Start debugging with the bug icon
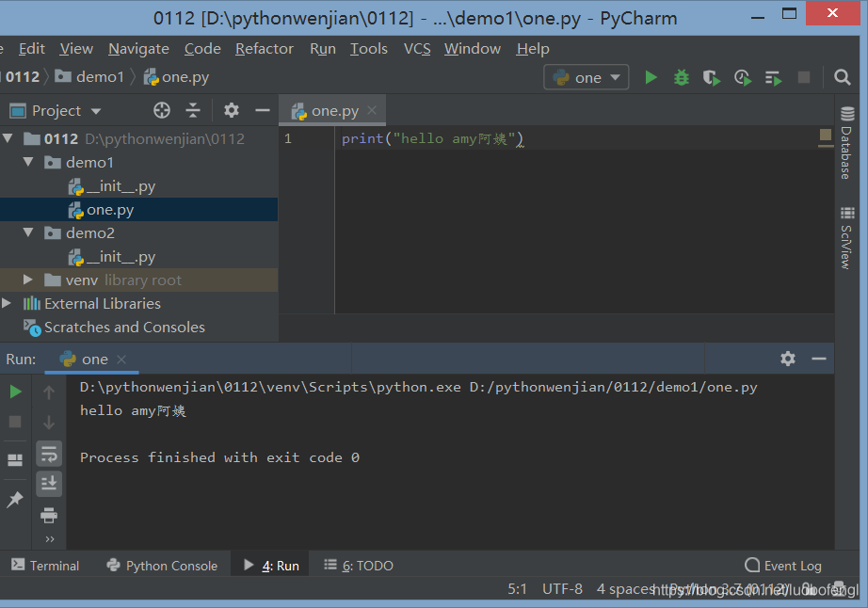 click(x=682, y=77)
